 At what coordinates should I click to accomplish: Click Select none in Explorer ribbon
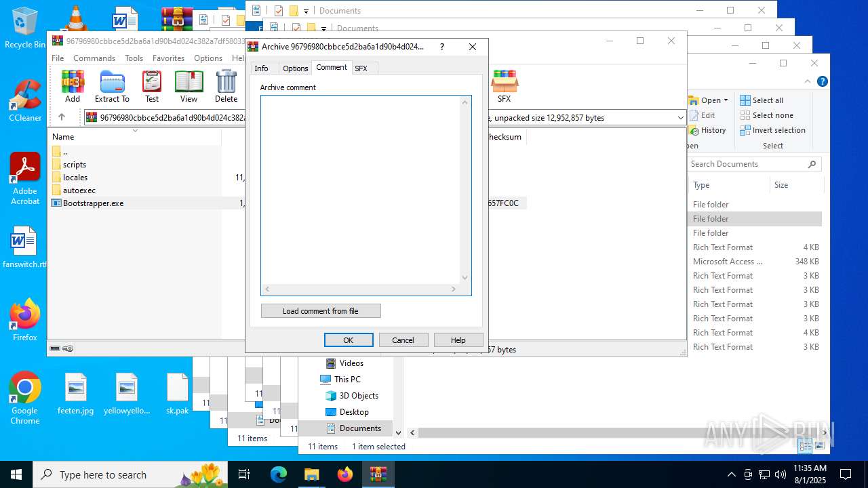pos(766,115)
